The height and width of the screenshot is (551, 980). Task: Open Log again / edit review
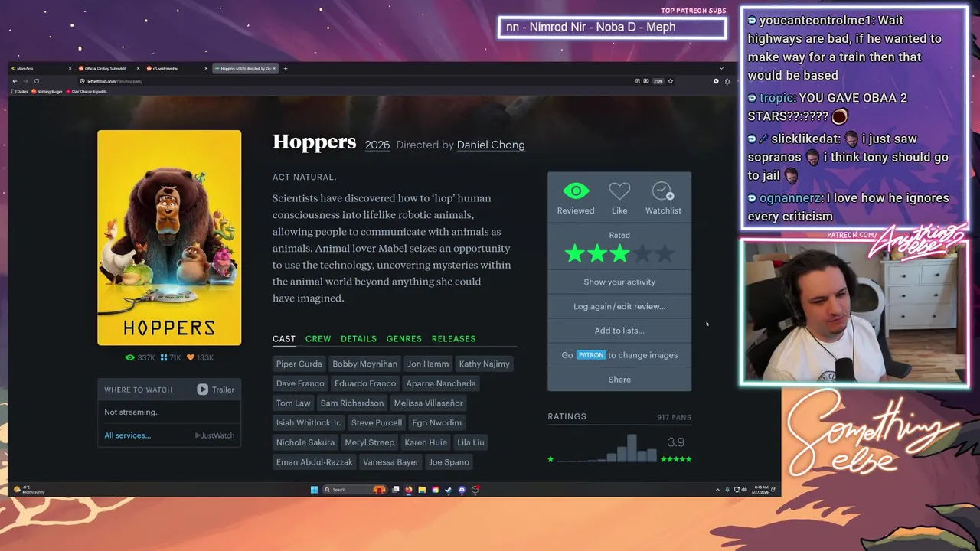click(619, 306)
